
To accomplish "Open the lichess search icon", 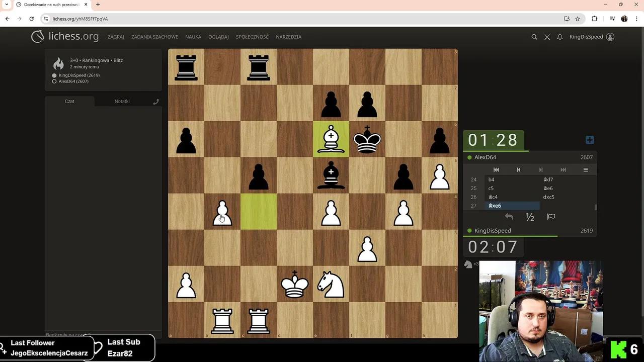I will click(534, 37).
